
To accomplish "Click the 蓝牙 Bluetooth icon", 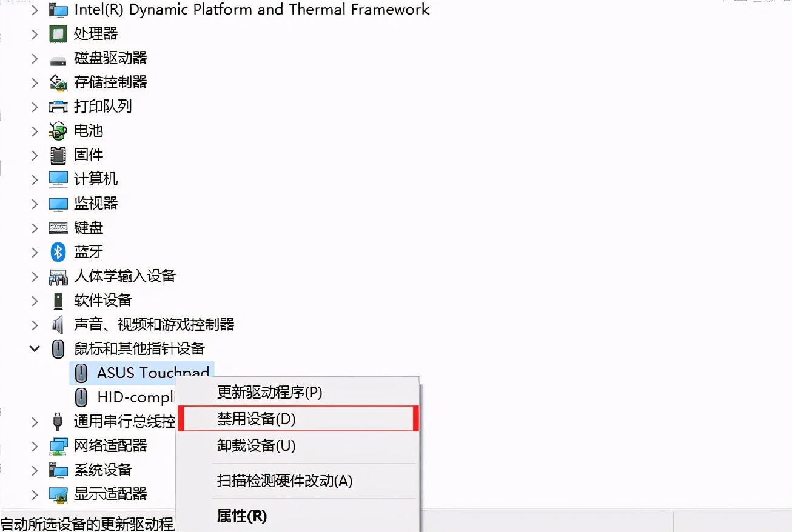I will pos(58,252).
